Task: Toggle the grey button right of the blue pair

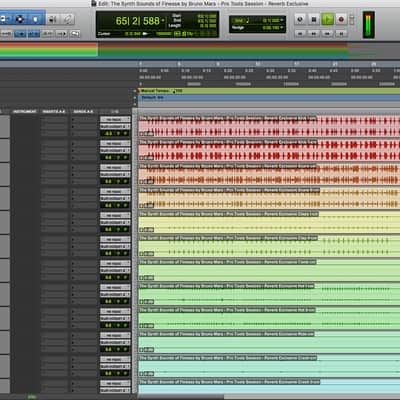Action: tap(47, 33)
